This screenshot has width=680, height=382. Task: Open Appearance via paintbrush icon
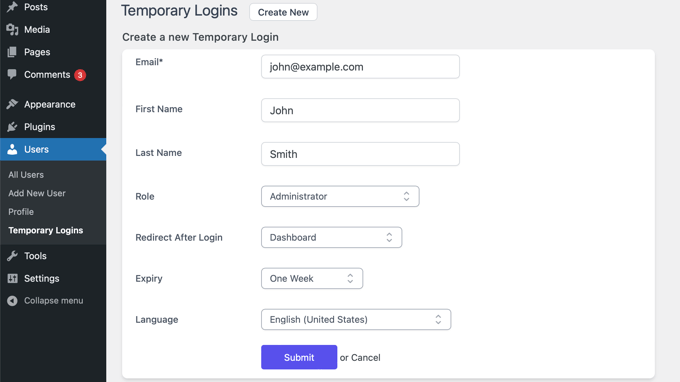(12, 104)
